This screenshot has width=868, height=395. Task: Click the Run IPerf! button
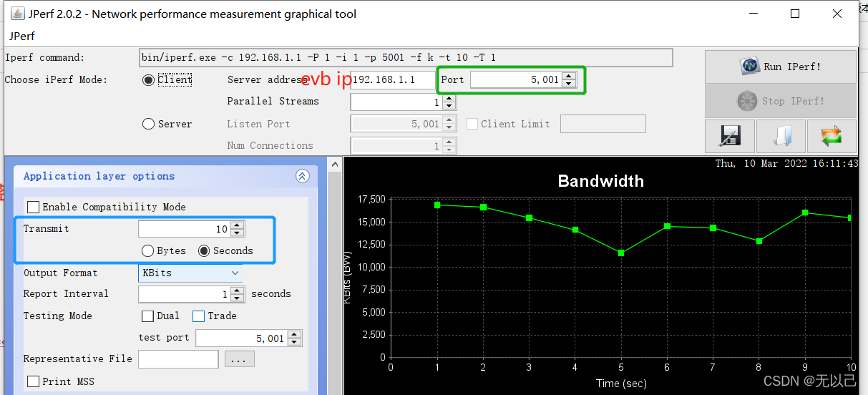(780, 67)
